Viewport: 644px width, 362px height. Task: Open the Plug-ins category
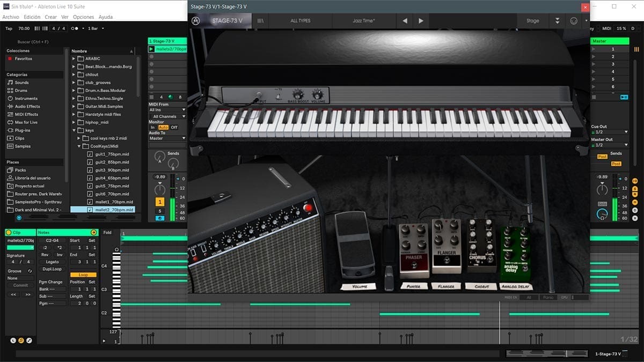click(x=18, y=130)
